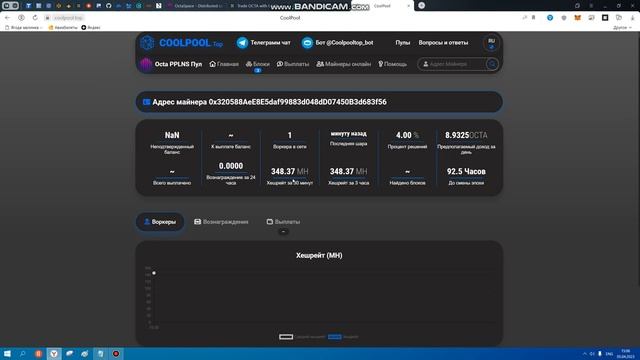Click the CoolPool logo icon
640x360 pixels.
point(147,42)
